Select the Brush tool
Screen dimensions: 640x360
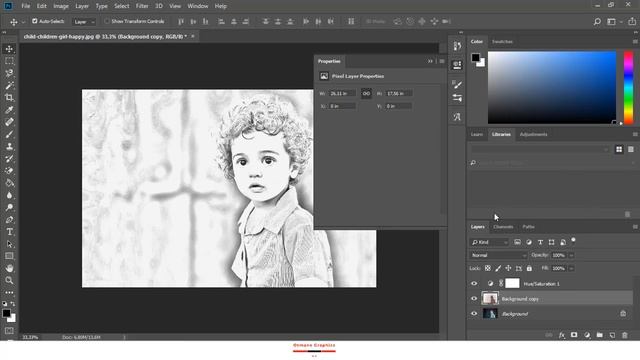point(9,134)
